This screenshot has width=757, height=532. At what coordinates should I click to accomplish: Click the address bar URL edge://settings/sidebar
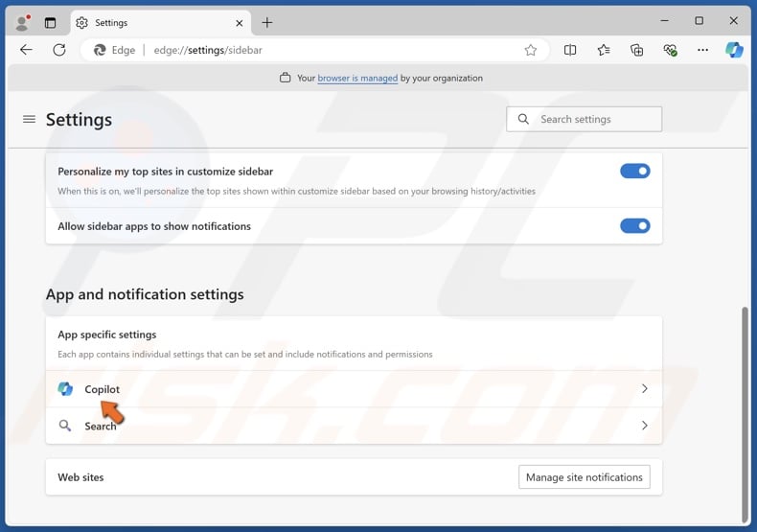tap(208, 50)
